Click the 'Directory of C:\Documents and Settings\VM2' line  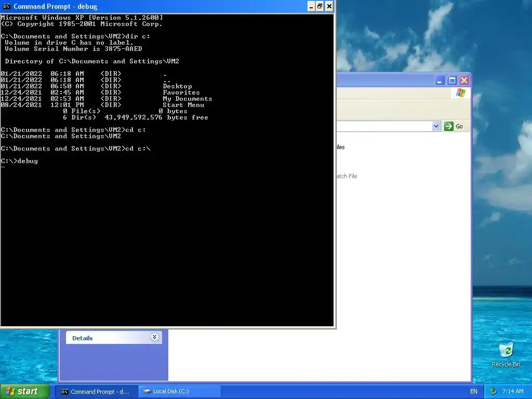tap(92, 61)
